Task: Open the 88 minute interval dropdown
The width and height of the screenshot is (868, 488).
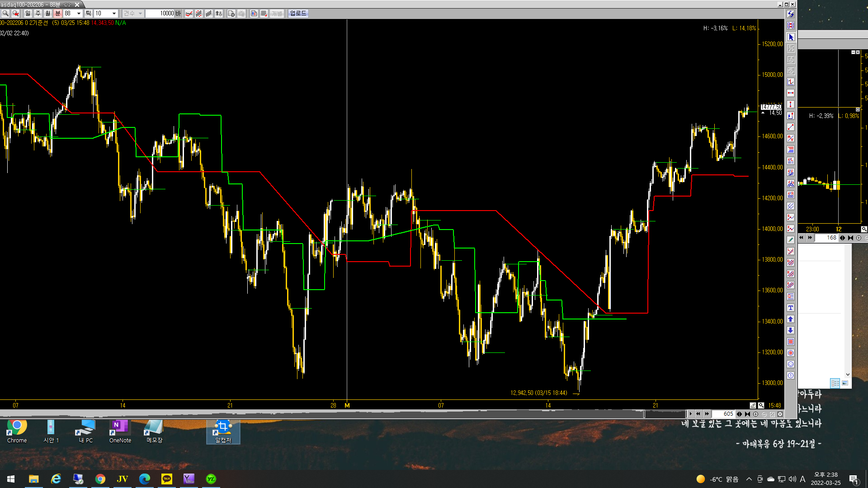Action: pos(79,14)
